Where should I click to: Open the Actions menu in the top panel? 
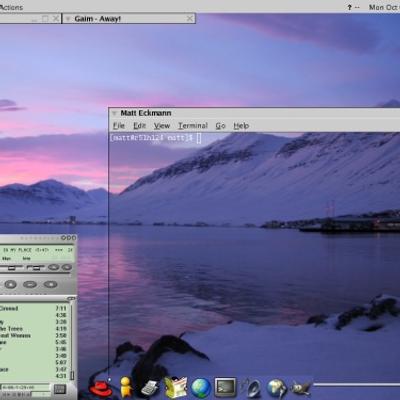(12, 7)
